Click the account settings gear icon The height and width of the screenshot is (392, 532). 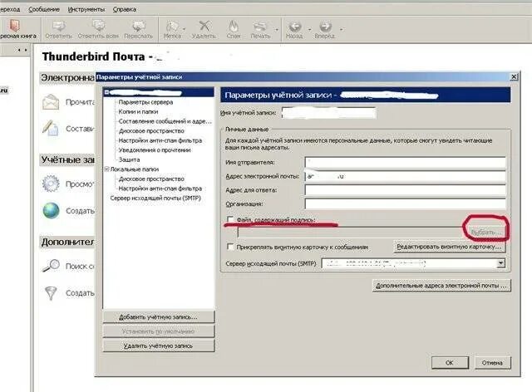point(51,184)
